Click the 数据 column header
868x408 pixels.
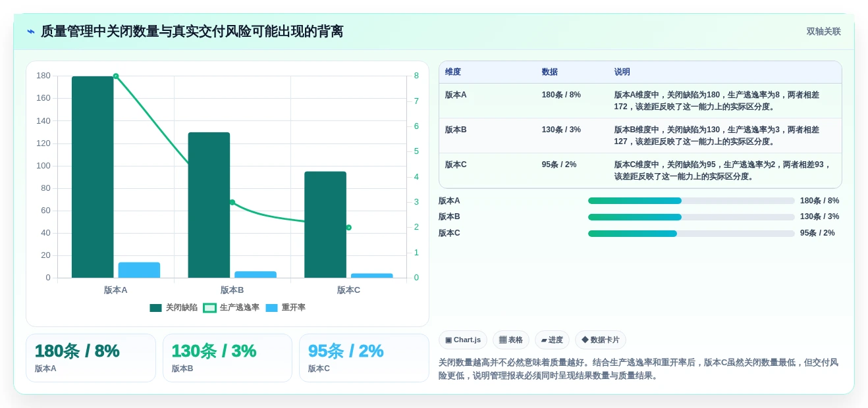[550, 72]
